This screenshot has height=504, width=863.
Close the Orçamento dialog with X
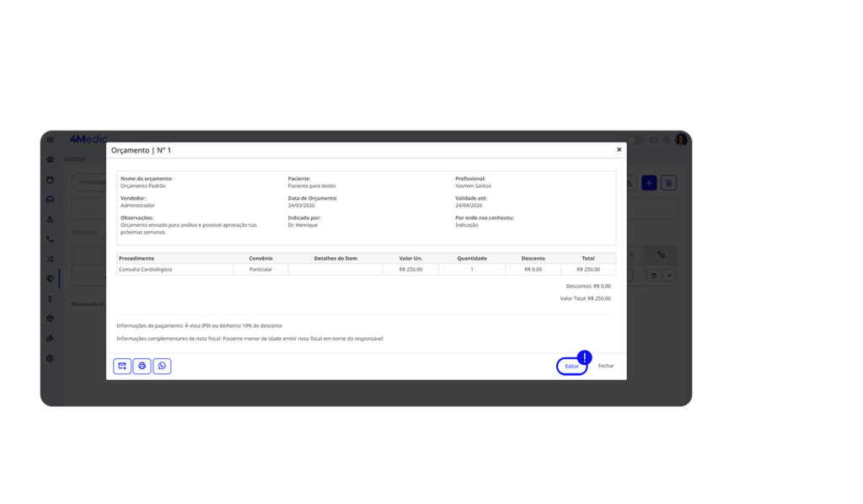coord(619,149)
